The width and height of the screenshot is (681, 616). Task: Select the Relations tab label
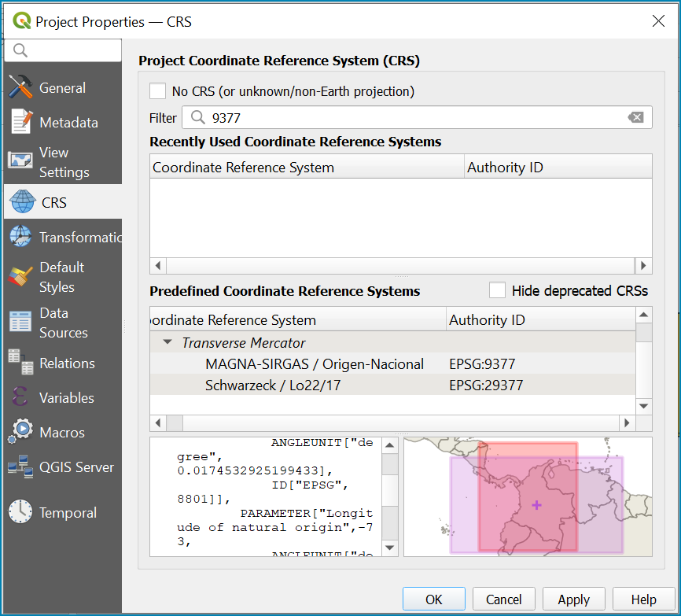[67, 363]
